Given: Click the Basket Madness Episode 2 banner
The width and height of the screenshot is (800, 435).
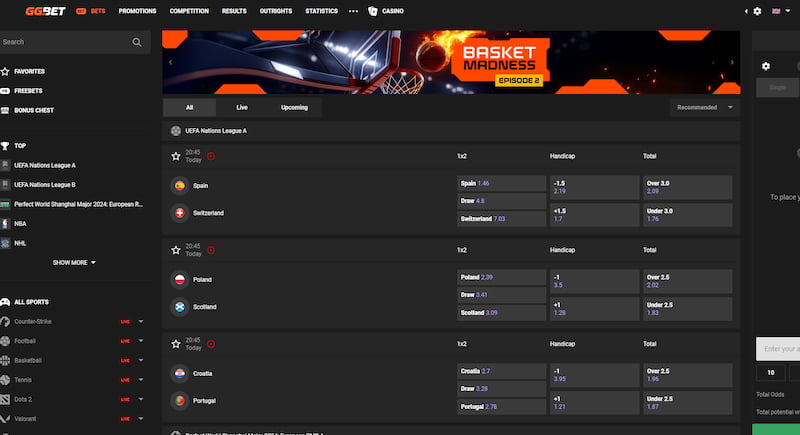Looking at the screenshot, I should (x=451, y=62).
